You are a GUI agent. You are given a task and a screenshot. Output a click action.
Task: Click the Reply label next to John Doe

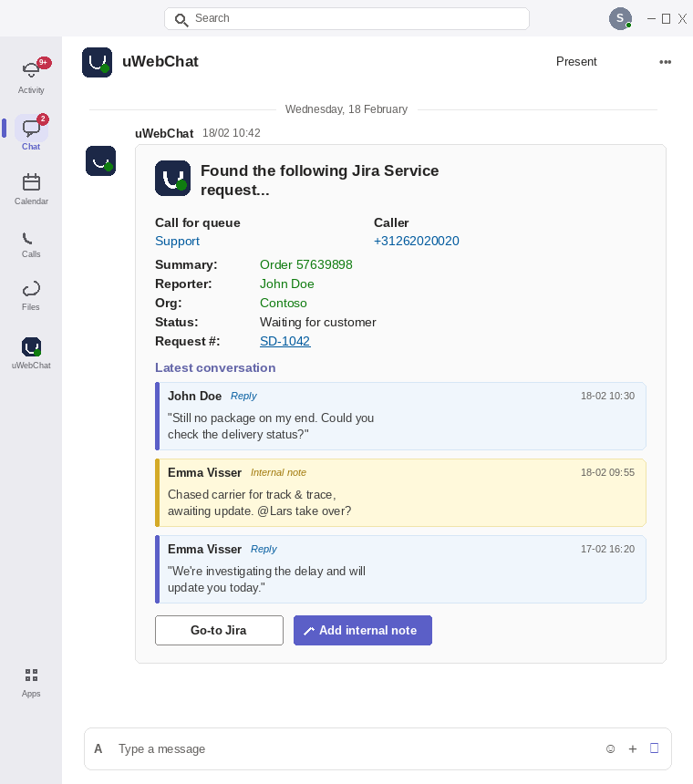pos(243,396)
